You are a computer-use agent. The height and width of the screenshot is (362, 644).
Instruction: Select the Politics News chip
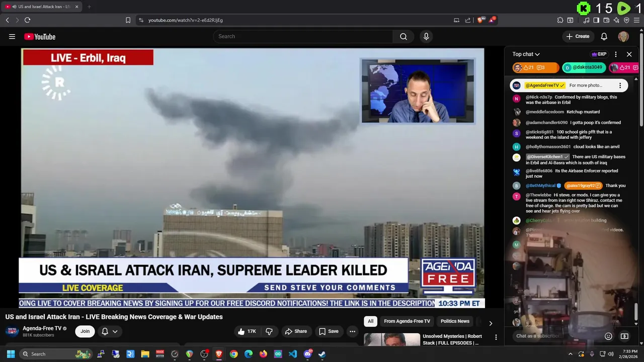[x=455, y=321]
